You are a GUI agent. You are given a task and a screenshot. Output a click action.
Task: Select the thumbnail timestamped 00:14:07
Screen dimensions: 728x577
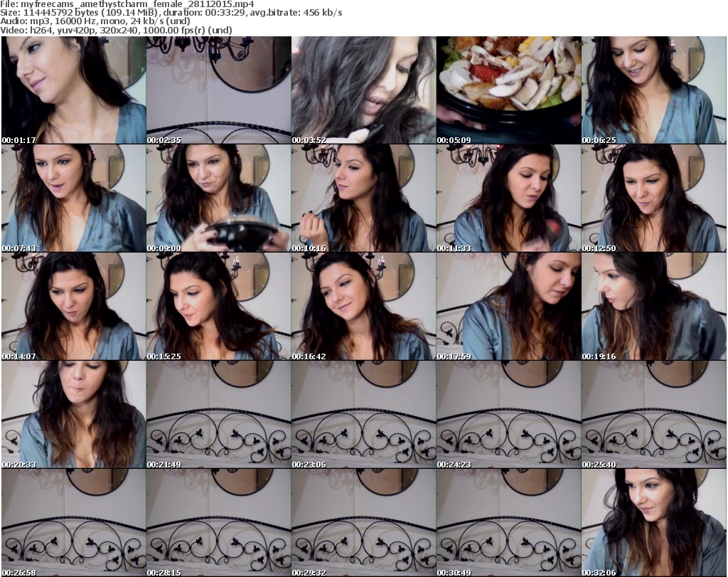[x=74, y=307]
